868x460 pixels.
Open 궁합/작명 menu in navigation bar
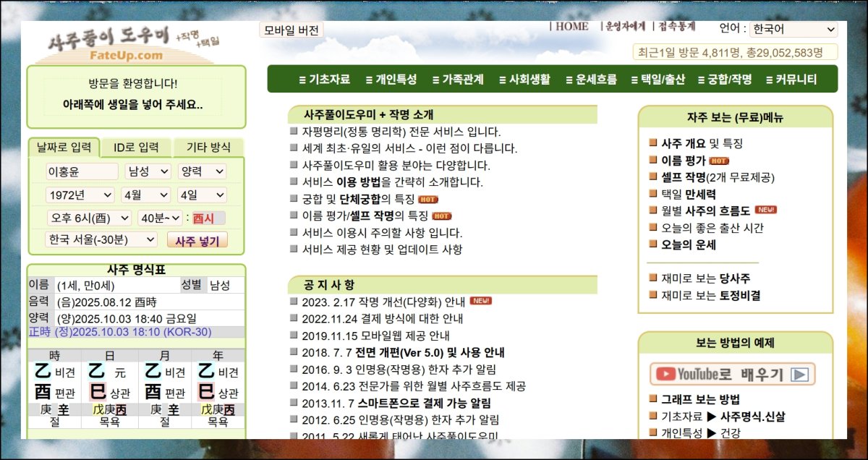(725, 80)
